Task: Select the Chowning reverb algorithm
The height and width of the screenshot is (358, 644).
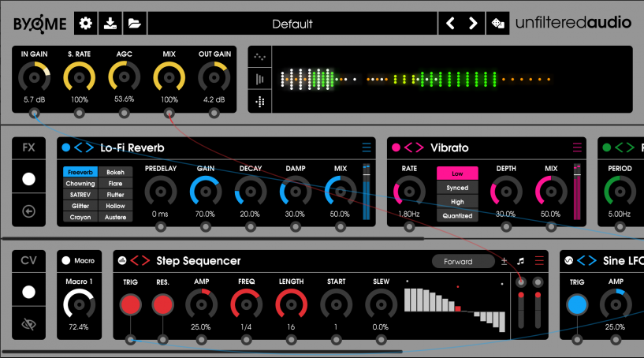Action: 80,183
